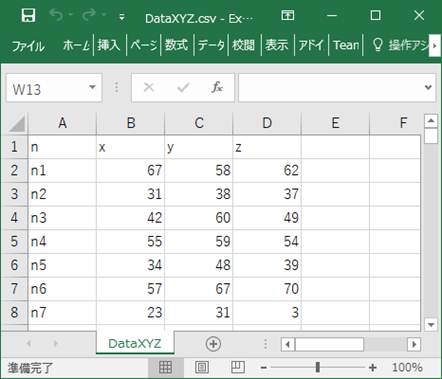Viewport: 442px width, 379px height.
Task: Click vertical scrollbar up arrow
Action: point(431,120)
